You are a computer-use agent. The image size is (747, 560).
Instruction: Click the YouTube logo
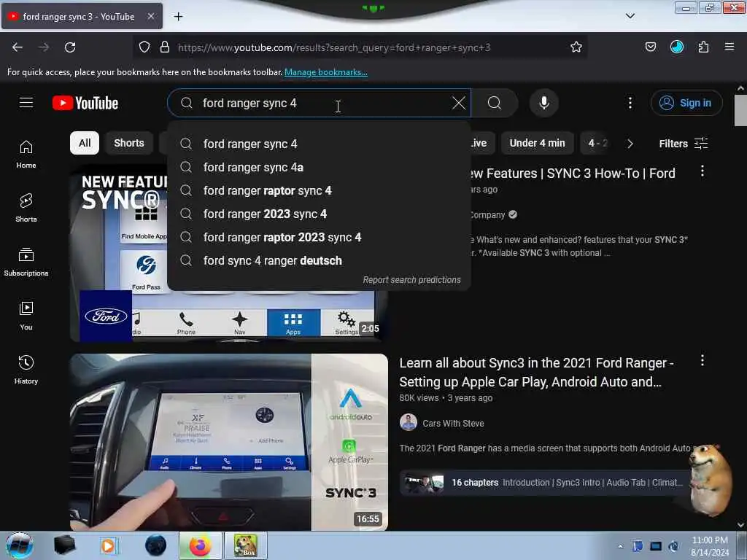click(x=85, y=103)
